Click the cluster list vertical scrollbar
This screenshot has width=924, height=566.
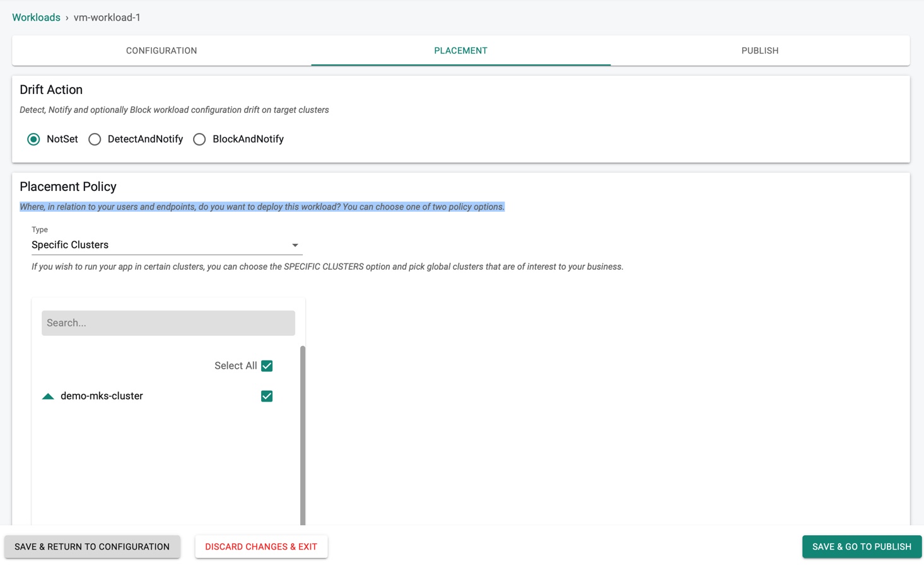click(303, 435)
